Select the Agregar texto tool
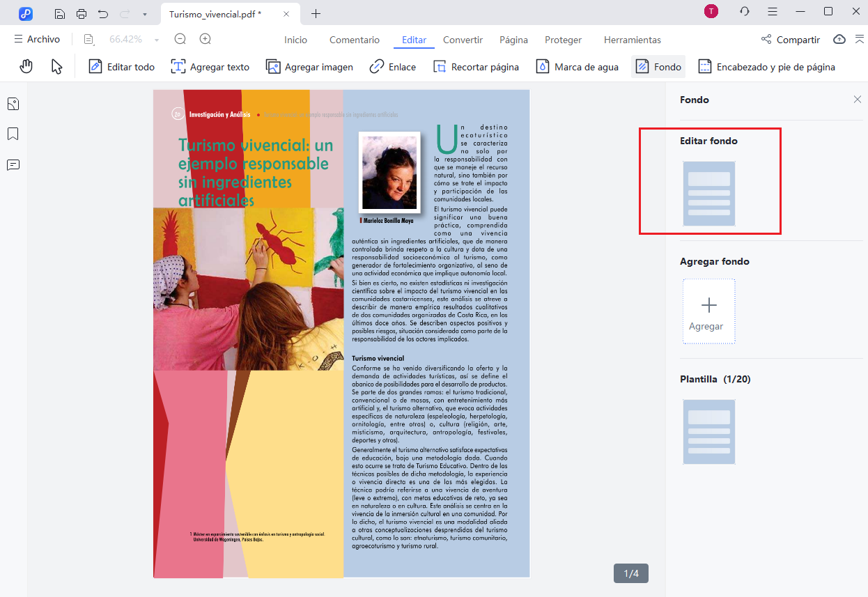 (210, 66)
